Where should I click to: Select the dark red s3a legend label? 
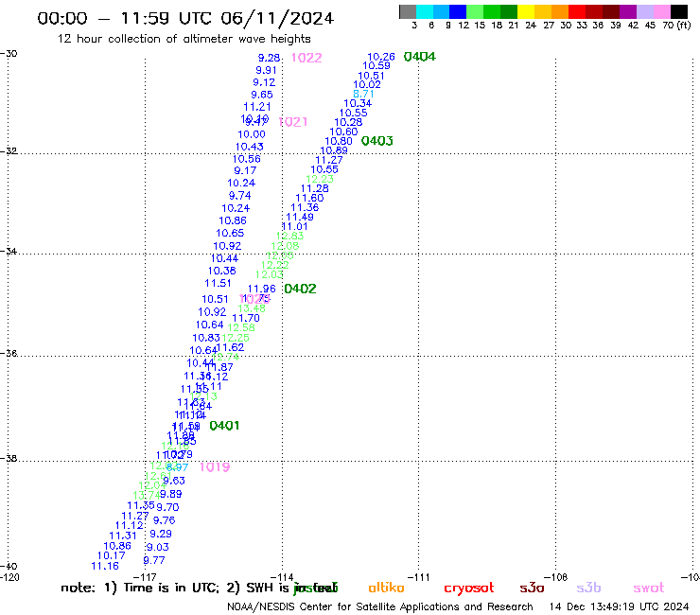click(532, 588)
